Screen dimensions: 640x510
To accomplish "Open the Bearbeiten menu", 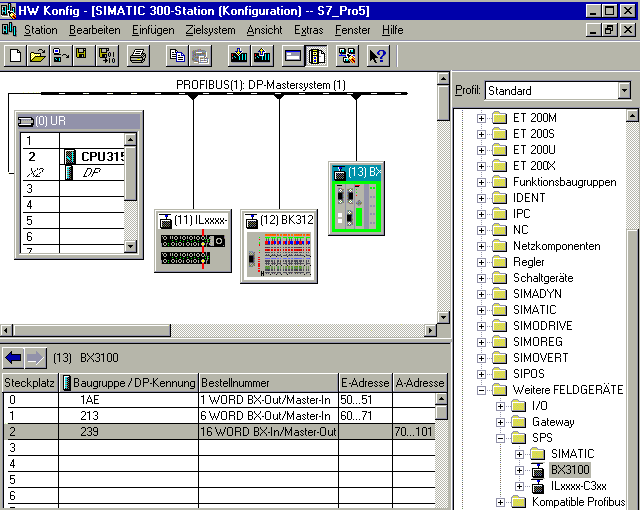I will [x=95, y=30].
